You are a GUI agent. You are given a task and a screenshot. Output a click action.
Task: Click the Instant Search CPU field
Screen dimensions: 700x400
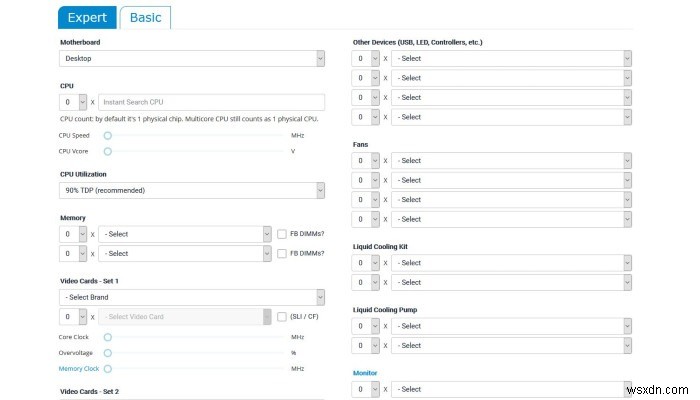211,102
